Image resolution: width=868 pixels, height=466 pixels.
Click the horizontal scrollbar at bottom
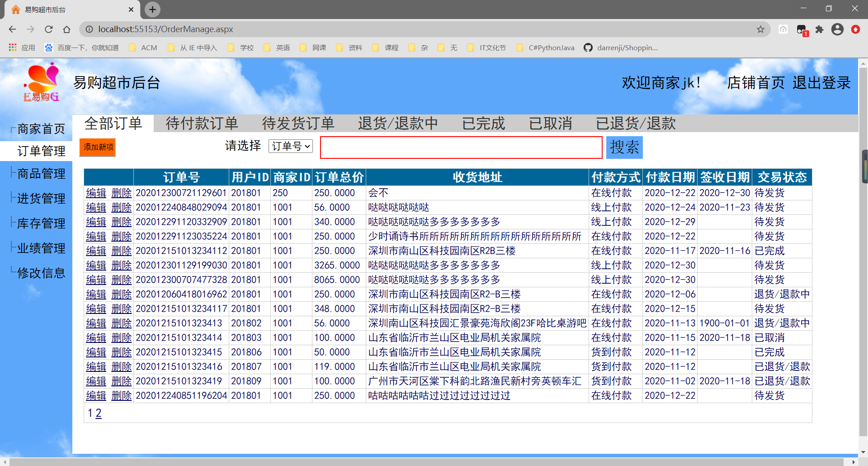[427, 462]
